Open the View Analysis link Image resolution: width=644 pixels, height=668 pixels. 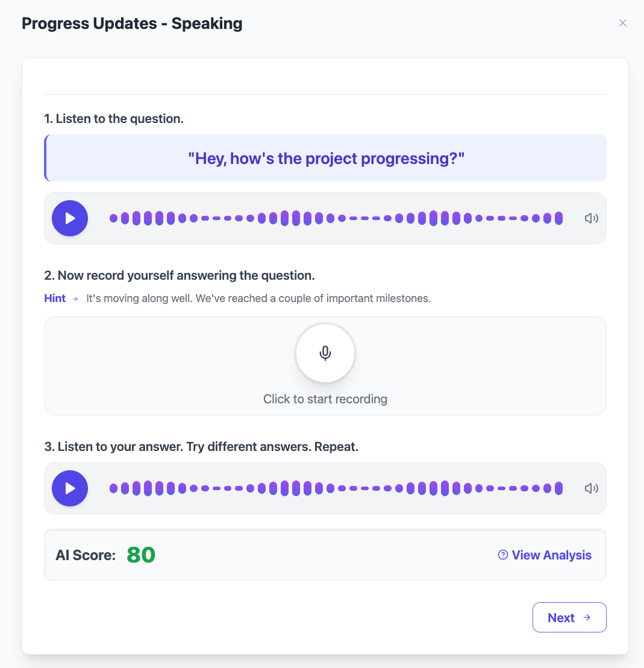pyautogui.click(x=551, y=555)
